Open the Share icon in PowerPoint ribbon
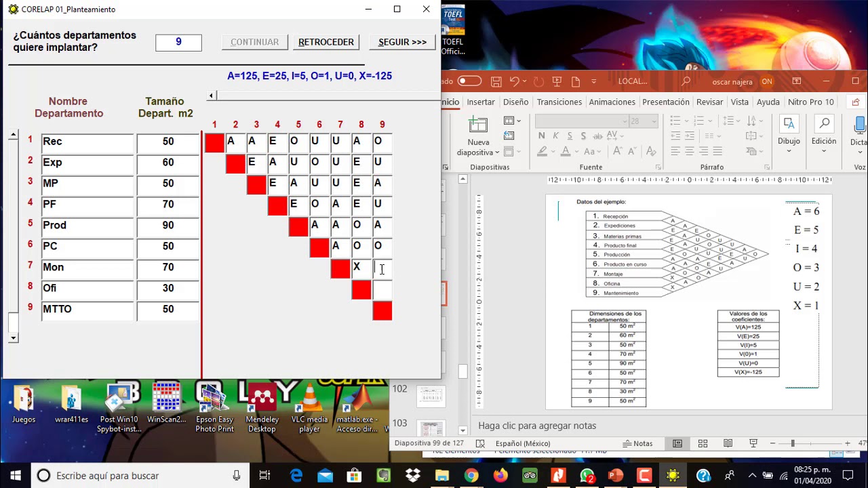The width and height of the screenshot is (868, 488). point(856,102)
